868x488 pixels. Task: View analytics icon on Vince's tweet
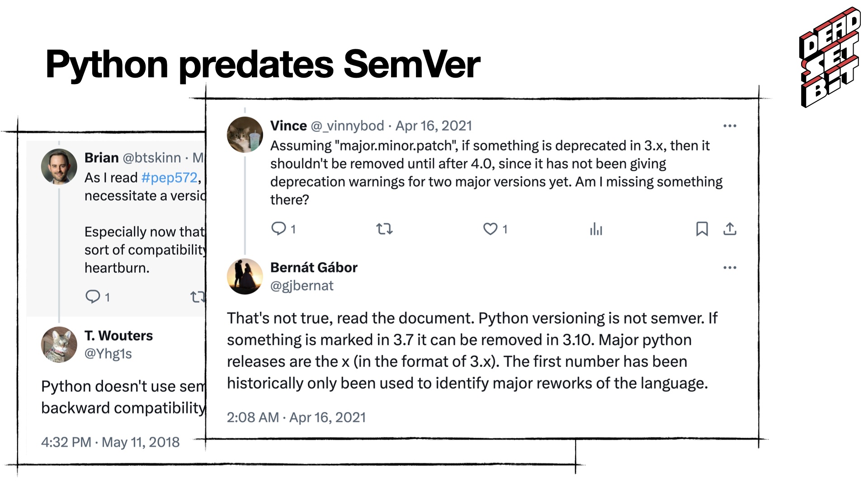596,229
